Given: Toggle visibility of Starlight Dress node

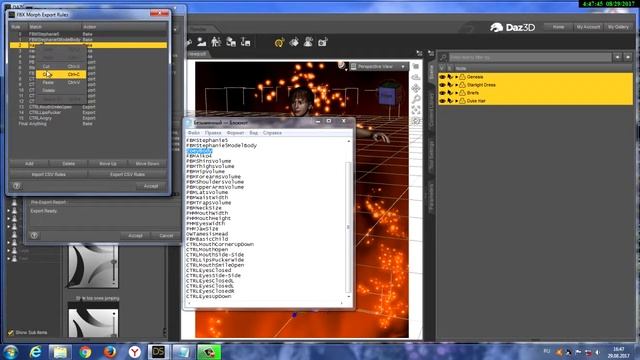Looking at the screenshot, I should point(442,85).
